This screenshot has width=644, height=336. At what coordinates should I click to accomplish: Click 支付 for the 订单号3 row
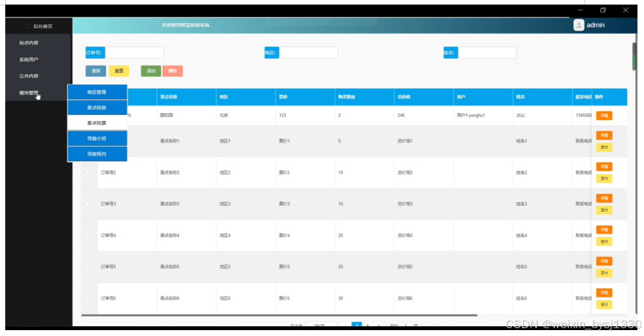click(x=604, y=210)
